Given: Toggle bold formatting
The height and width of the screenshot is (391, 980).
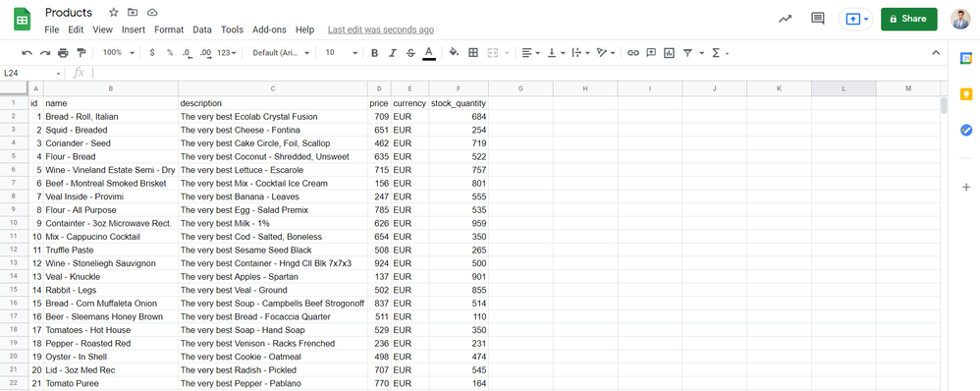Looking at the screenshot, I should 374,53.
